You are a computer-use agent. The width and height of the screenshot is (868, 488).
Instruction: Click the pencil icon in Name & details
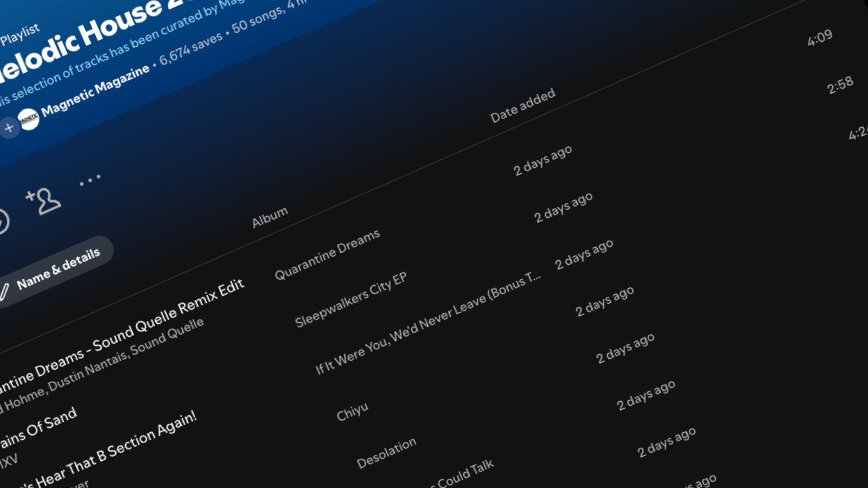point(4,292)
